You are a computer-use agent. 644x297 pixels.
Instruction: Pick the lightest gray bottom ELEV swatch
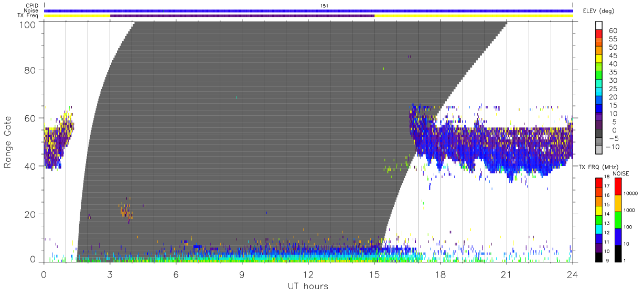click(x=599, y=150)
